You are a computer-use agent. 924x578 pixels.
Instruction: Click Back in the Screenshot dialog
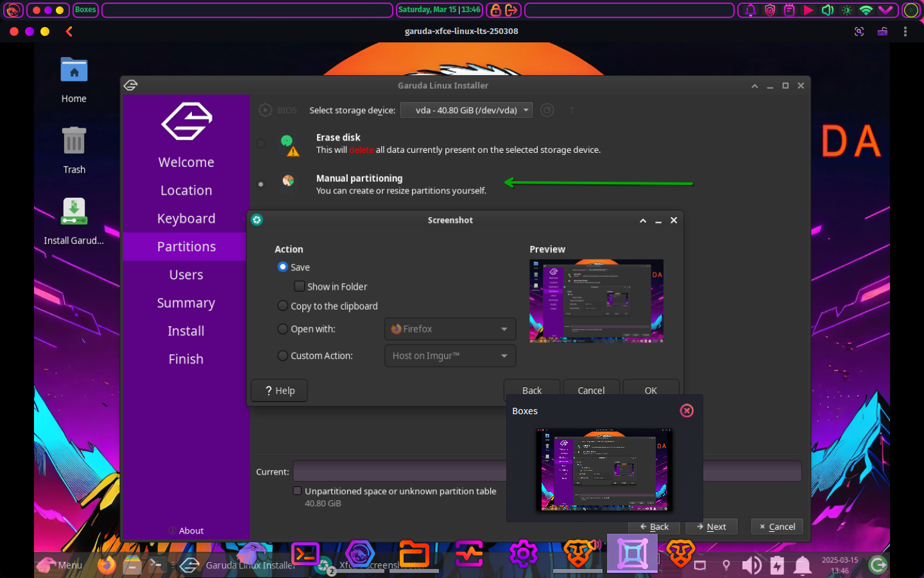click(x=532, y=389)
